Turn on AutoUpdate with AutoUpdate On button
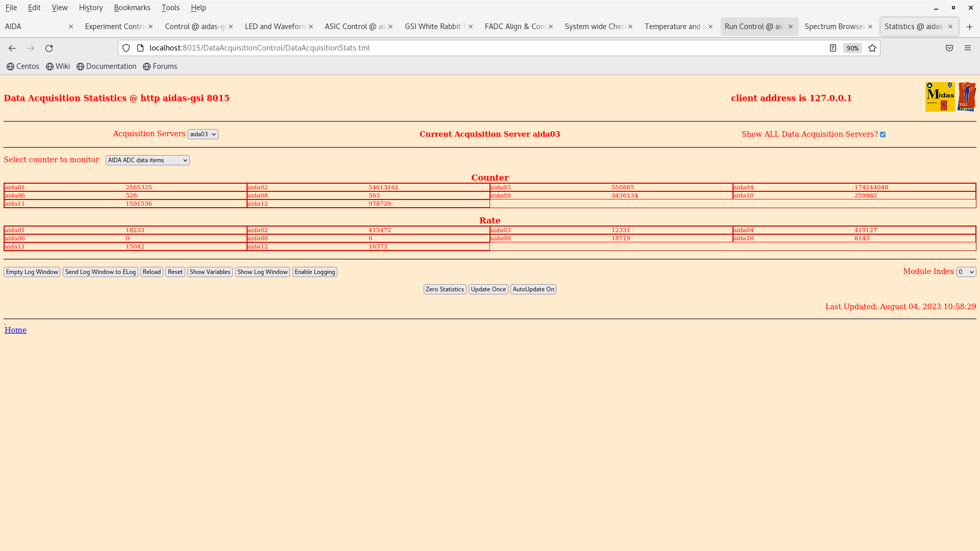The height and width of the screenshot is (551, 980). click(x=533, y=289)
